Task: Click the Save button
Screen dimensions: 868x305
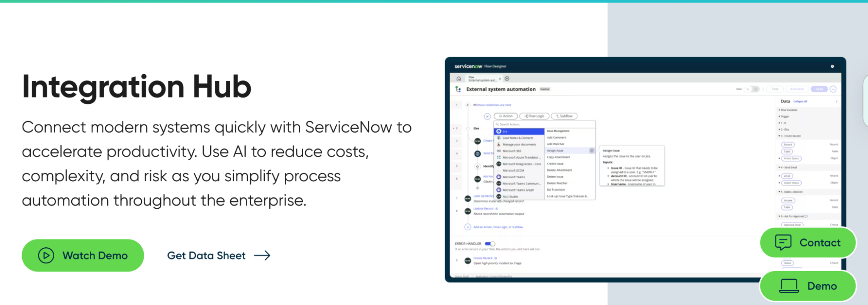Action: (x=819, y=89)
